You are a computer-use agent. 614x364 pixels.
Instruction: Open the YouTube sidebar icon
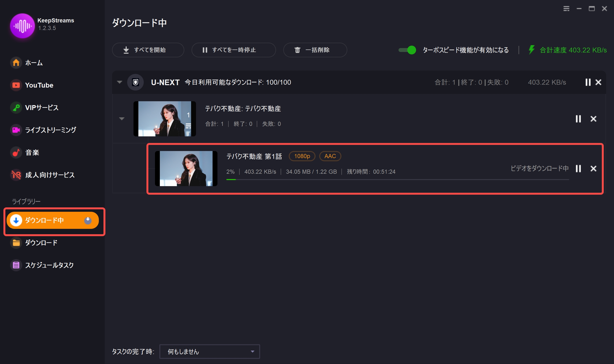click(x=16, y=85)
